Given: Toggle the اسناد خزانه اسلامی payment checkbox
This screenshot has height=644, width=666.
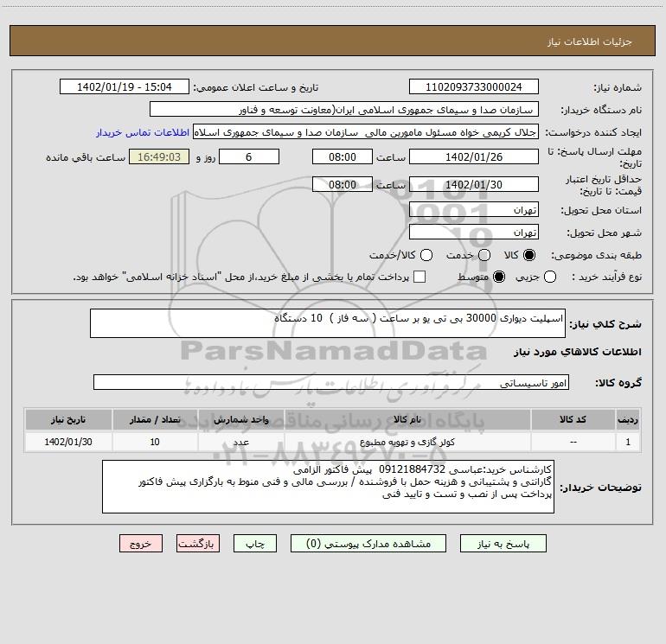Looking at the screenshot, I should coord(419,277).
